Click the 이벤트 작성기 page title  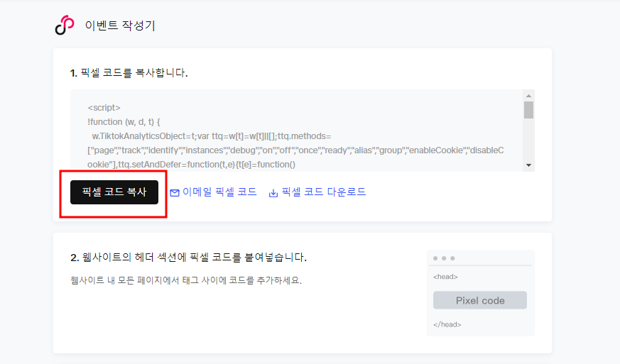click(x=120, y=26)
